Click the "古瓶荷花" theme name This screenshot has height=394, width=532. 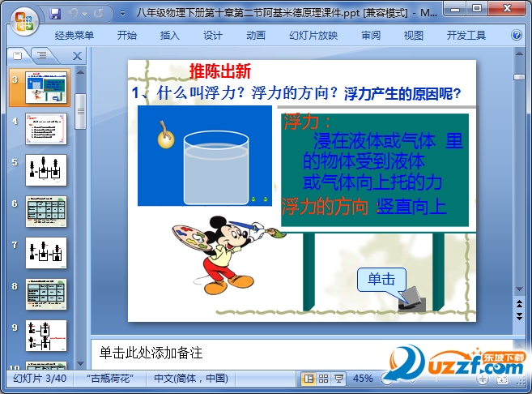pyautogui.click(x=110, y=379)
